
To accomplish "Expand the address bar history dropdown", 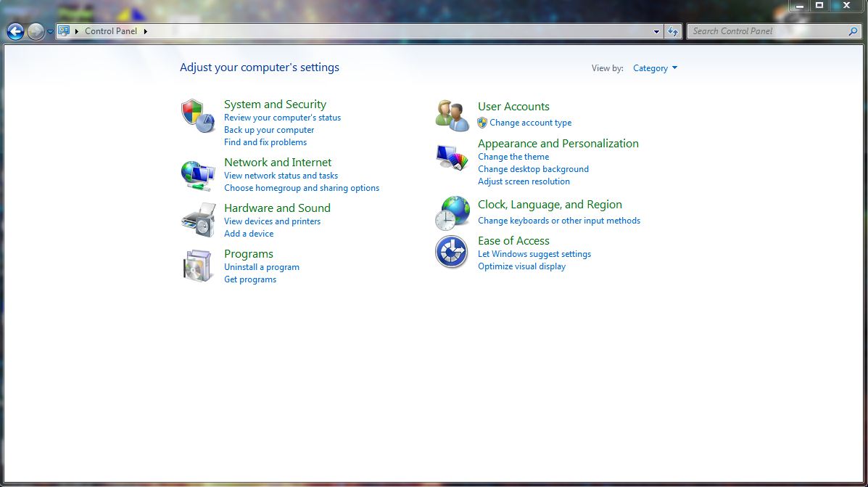I will [656, 32].
